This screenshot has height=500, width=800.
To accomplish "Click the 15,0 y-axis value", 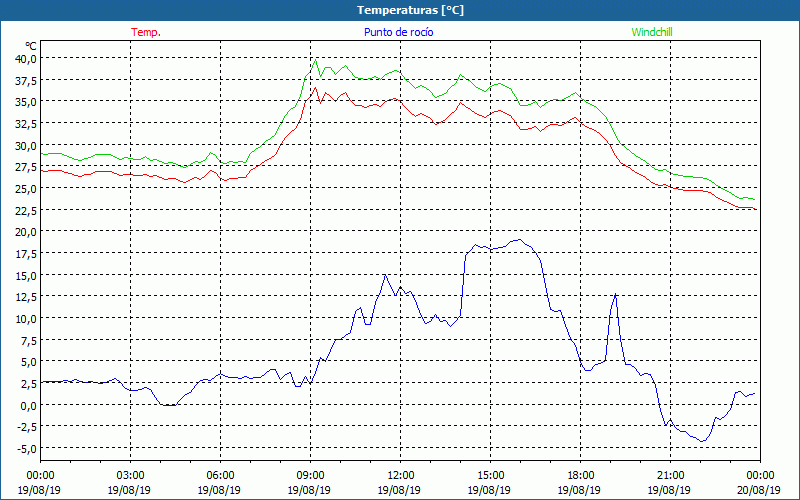I will (26, 275).
